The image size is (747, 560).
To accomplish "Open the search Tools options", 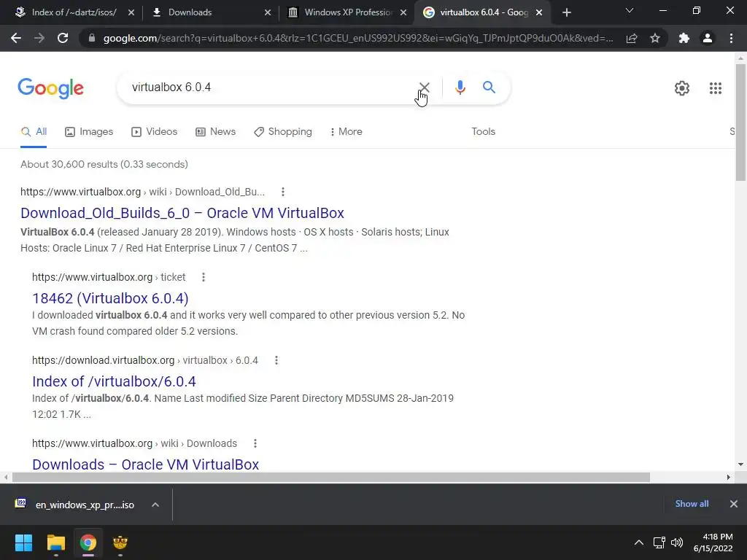I will point(483,132).
